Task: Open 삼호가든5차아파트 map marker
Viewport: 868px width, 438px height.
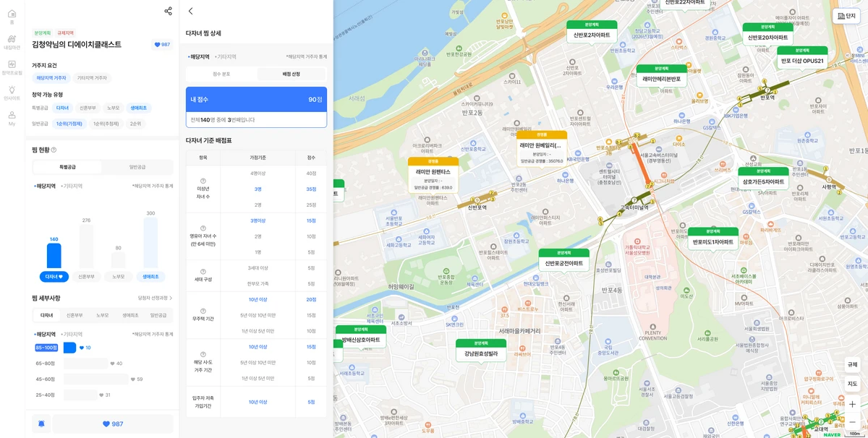Action: (763, 178)
